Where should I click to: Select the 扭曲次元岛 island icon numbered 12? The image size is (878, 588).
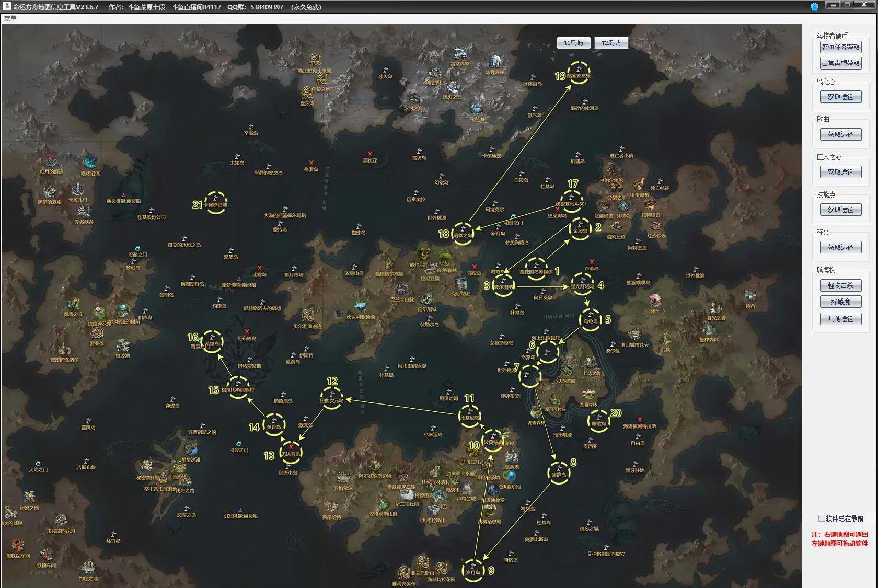(331, 398)
